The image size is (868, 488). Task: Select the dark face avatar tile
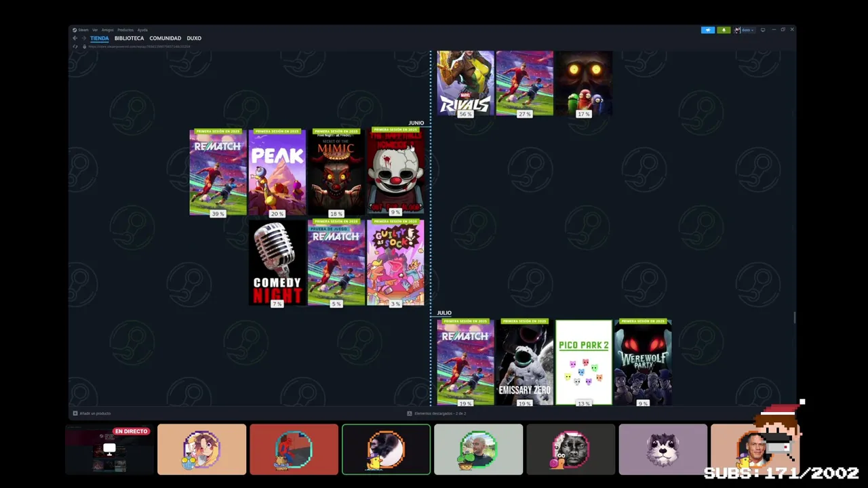570,449
